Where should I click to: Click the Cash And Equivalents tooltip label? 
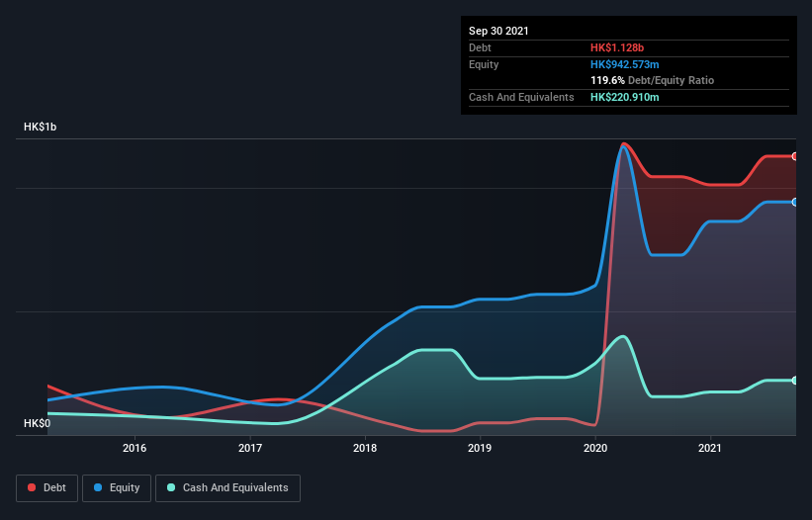(x=521, y=97)
